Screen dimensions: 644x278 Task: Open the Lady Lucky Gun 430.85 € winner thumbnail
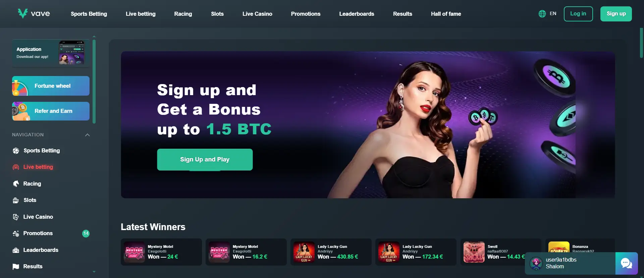tap(304, 252)
